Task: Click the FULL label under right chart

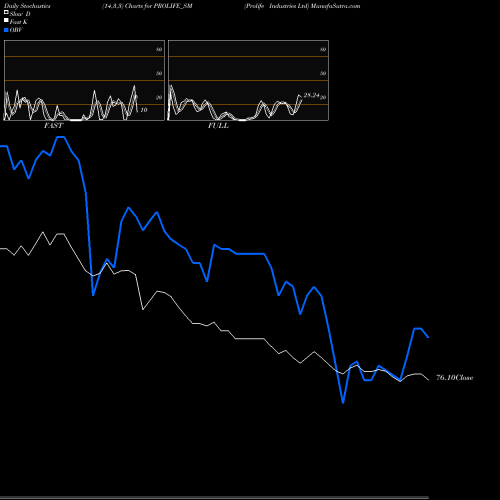Action: (218, 126)
